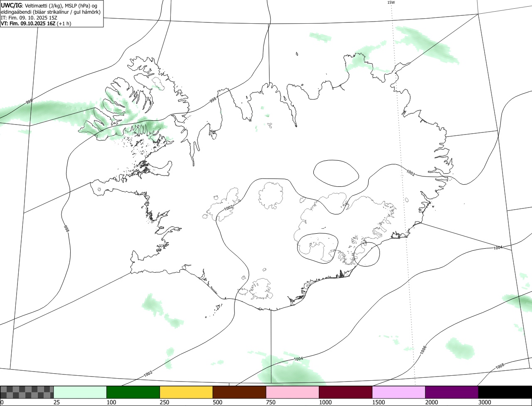Select the black above-3000 legend swatch

(505, 392)
